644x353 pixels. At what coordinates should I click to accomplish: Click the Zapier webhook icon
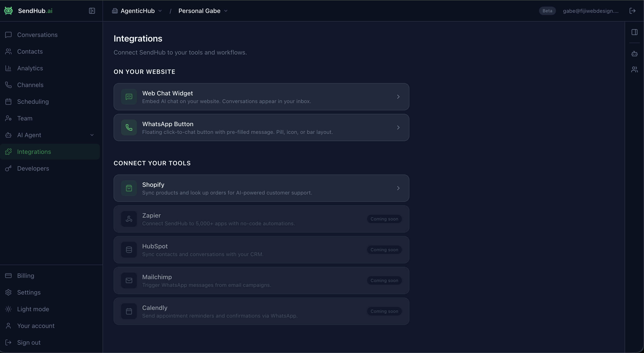coord(129,219)
